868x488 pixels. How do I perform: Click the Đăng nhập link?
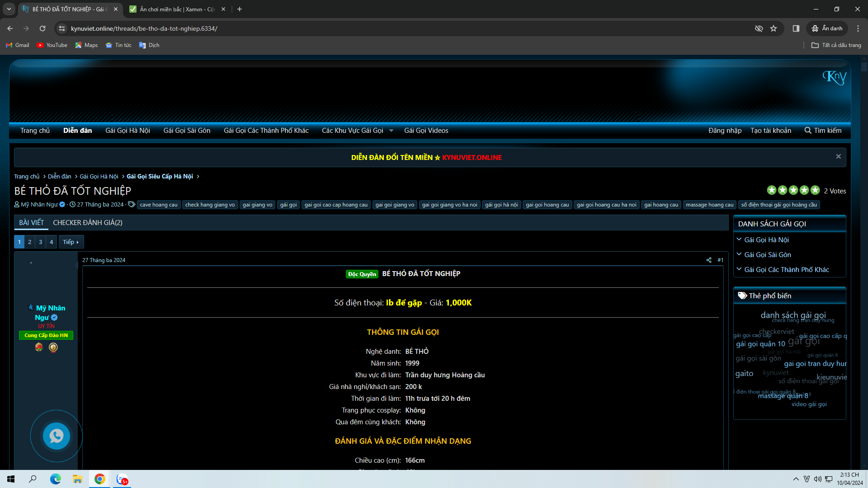point(725,131)
